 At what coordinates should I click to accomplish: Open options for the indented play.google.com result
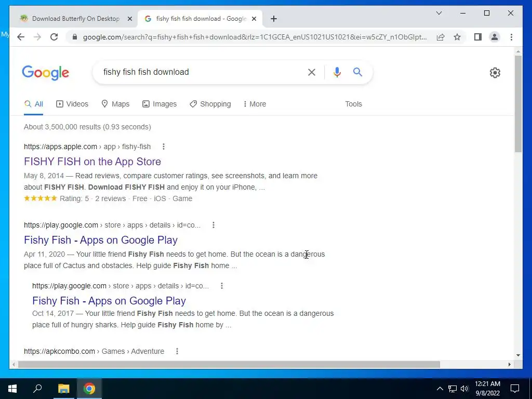pos(222,286)
